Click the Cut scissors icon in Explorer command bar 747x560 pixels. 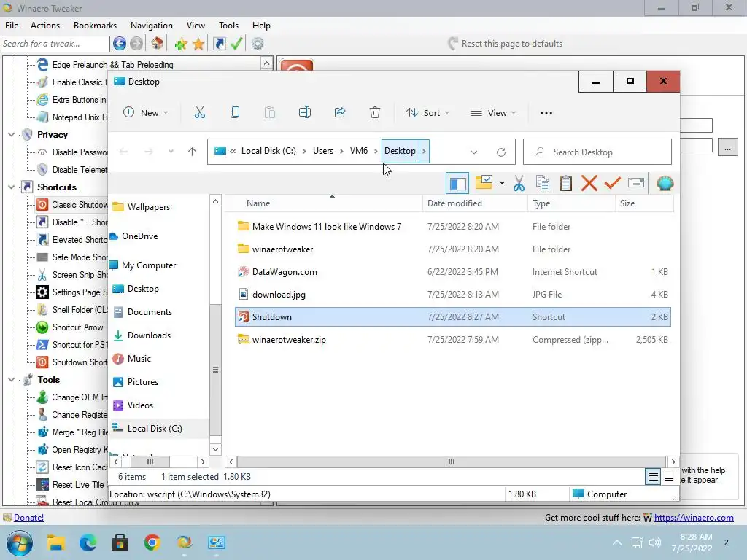[200, 113]
